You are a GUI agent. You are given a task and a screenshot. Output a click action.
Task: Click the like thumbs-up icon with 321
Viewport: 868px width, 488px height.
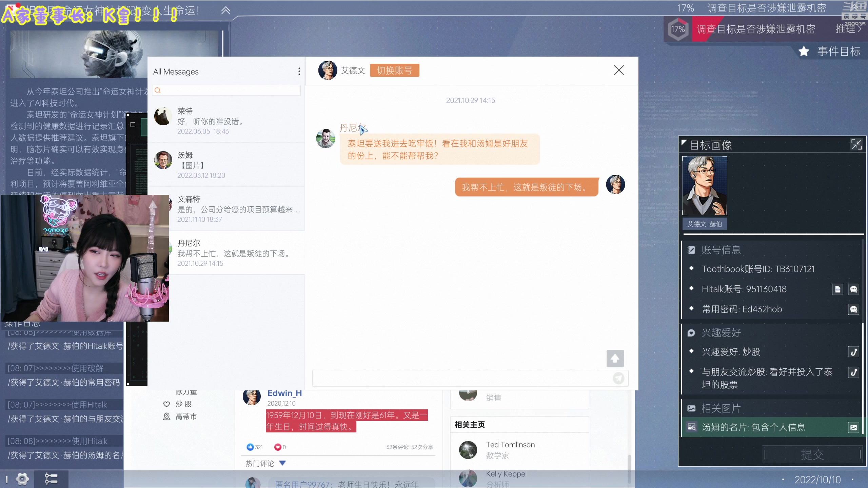click(250, 447)
